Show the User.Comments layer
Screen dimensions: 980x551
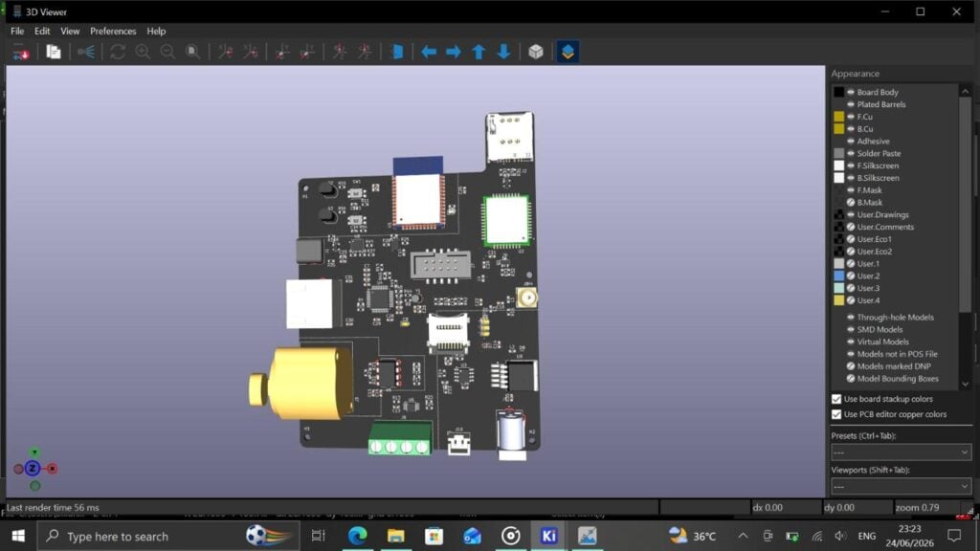point(851,227)
